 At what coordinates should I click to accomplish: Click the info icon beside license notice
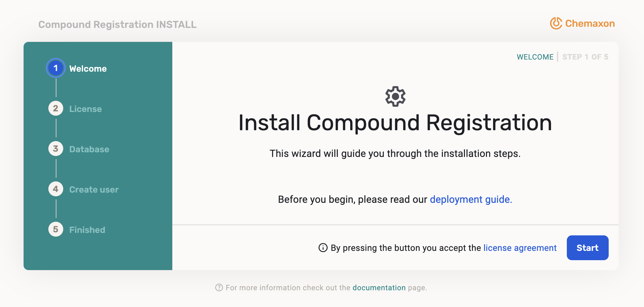click(x=323, y=248)
